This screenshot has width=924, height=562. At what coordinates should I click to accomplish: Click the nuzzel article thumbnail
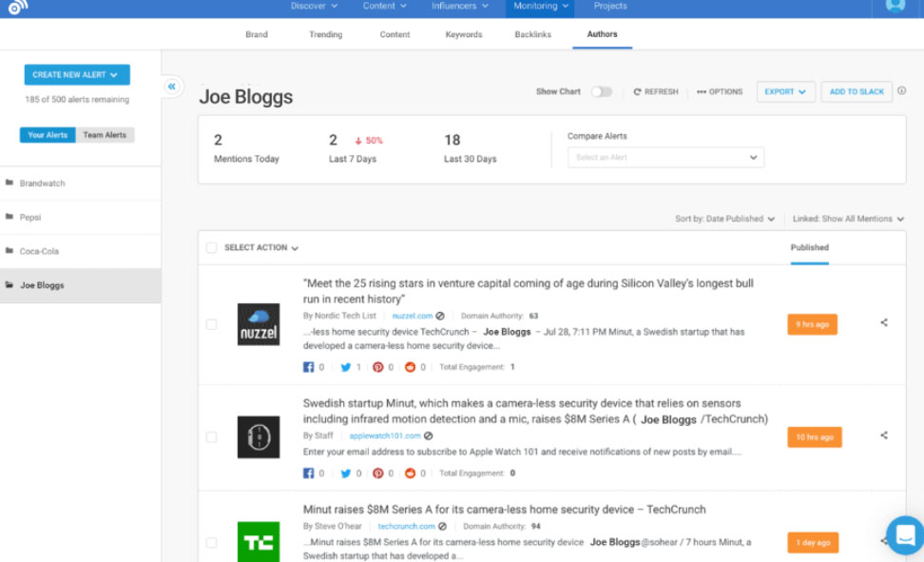tap(259, 324)
